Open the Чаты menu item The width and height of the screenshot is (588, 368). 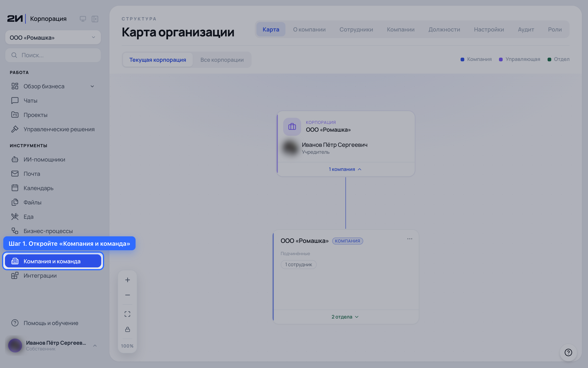click(53, 101)
